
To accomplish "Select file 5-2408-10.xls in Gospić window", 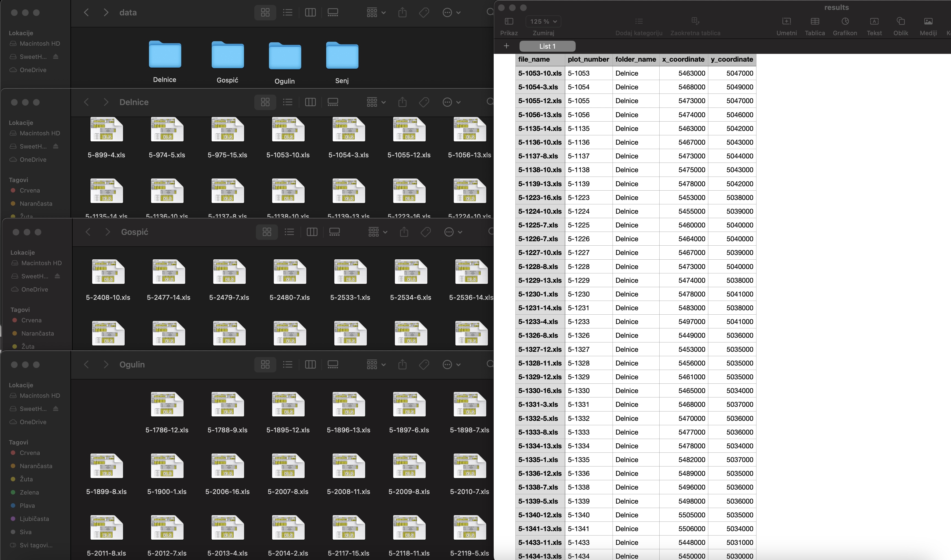I will [x=108, y=280].
